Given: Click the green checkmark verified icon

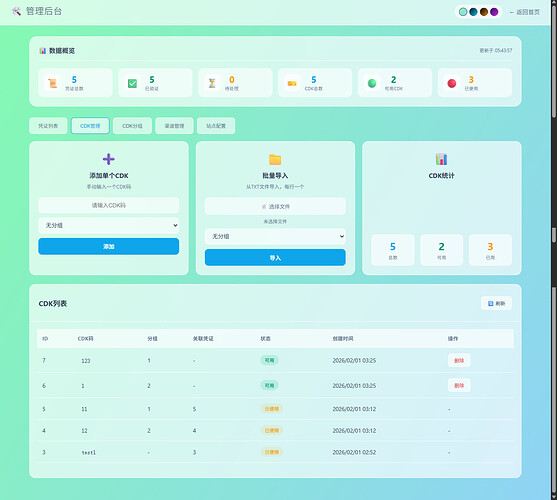Looking at the screenshot, I should pyautogui.click(x=132, y=83).
